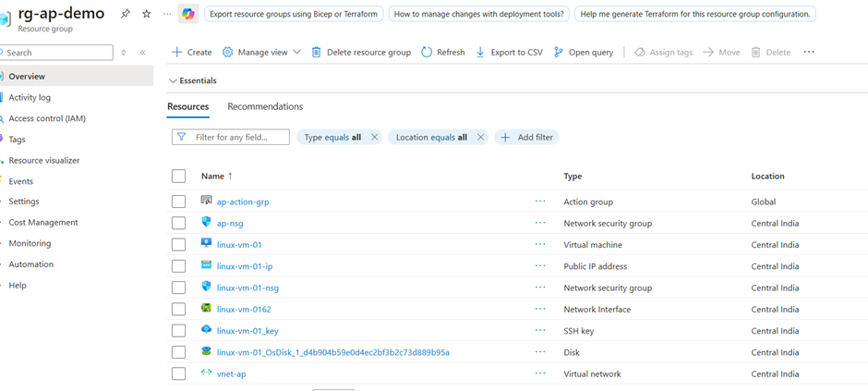
Task: Open Tags in the sidebar
Action: coord(17,140)
